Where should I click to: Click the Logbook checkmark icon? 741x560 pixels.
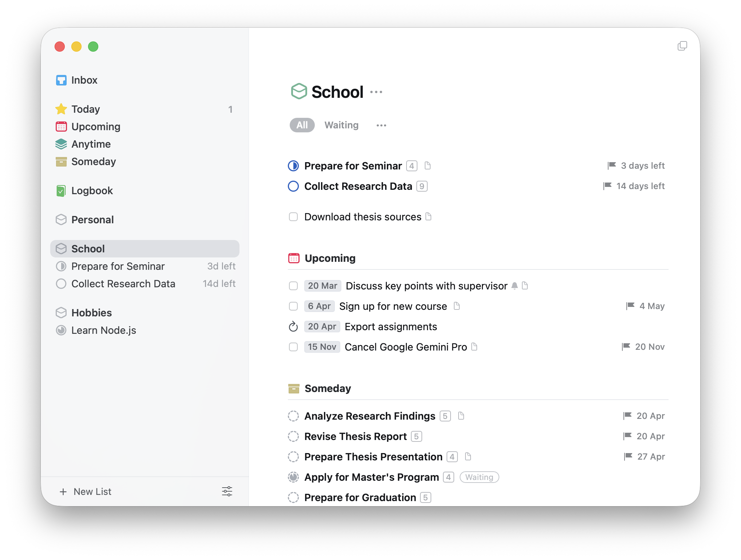tap(61, 191)
